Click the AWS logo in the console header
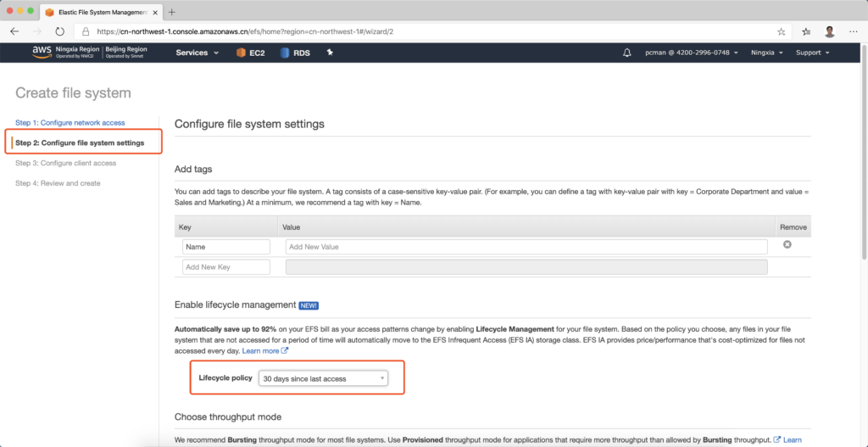This screenshot has width=868, height=447. pyautogui.click(x=42, y=53)
